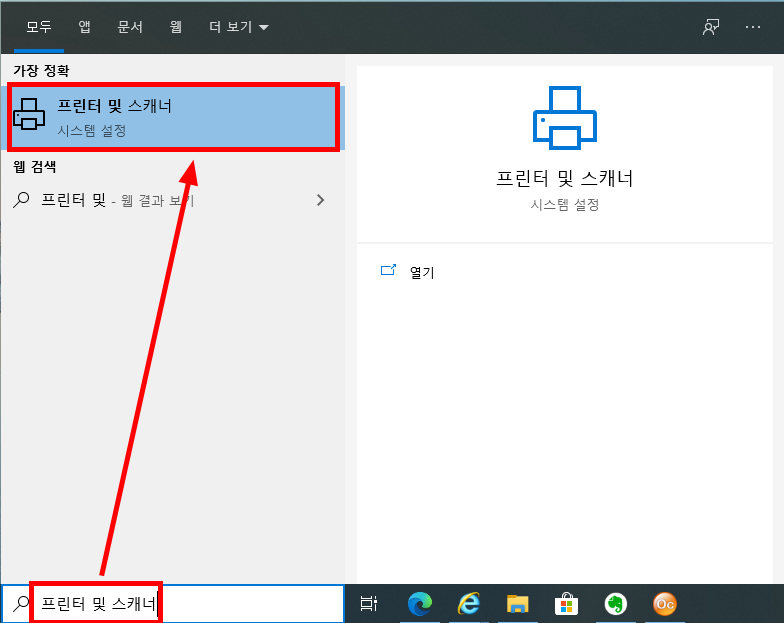Image resolution: width=784 pixels, height=623 pixels.
Task: Click the 웹 검색 section heading
Action: click(x=34, y=166)
